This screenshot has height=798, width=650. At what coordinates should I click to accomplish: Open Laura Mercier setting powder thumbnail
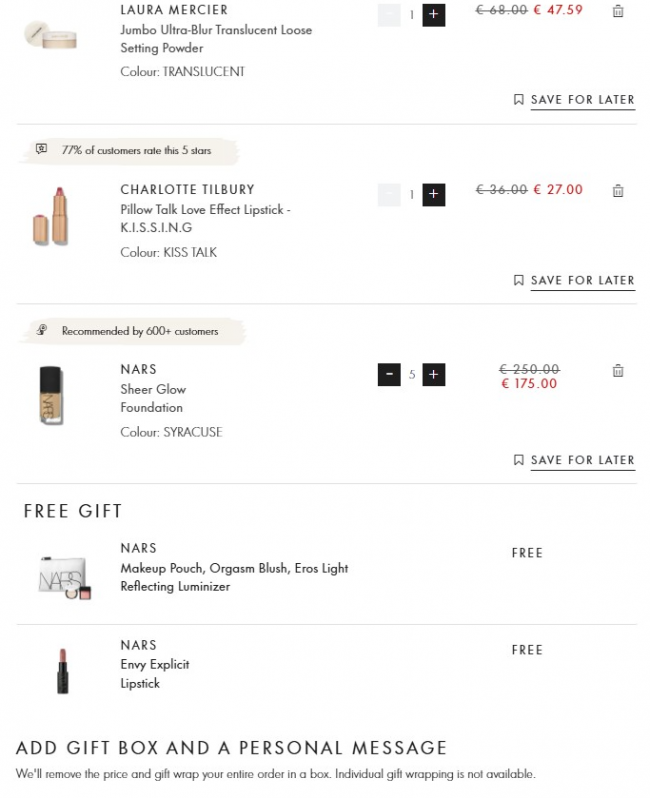[x=45, y=33]
